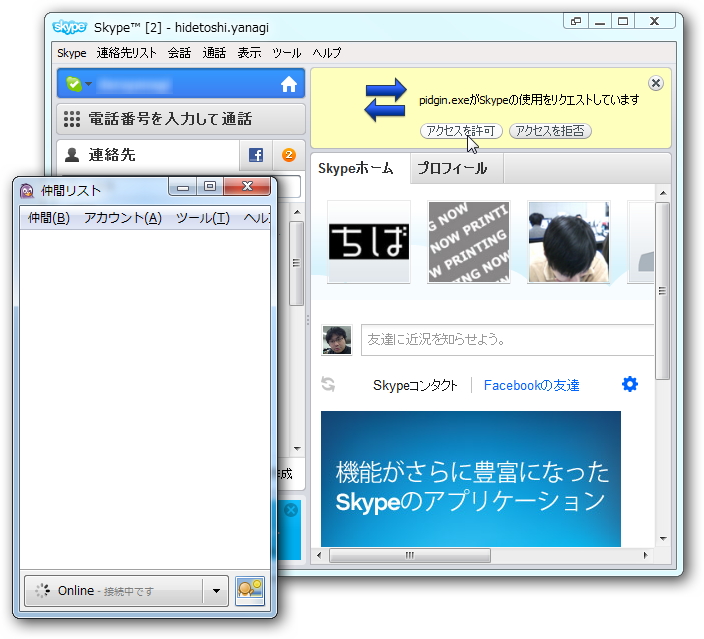Open the Skype applications promo banner
Viewport: 704px width, 639px height.
pos(471,479)
